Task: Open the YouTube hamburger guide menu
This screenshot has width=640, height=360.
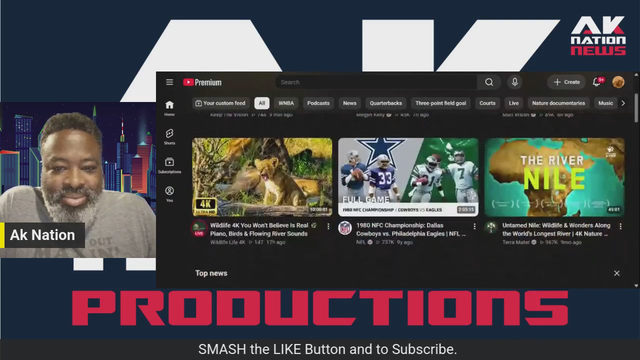Action: [x=169, y=82]
